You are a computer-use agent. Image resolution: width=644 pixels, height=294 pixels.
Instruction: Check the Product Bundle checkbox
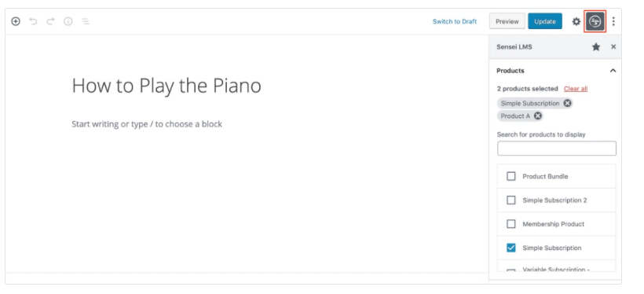[511, 176]
